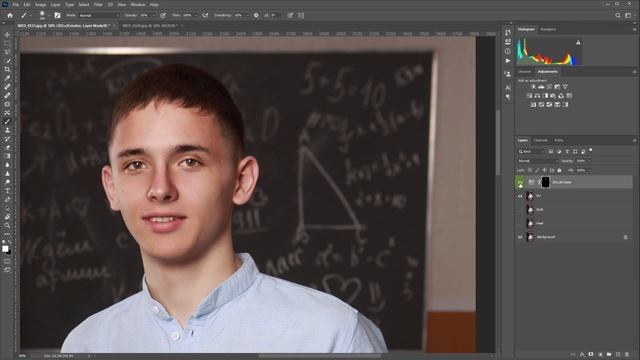
Task: Open the layer Fill dropdown
Action: [589, 170]
